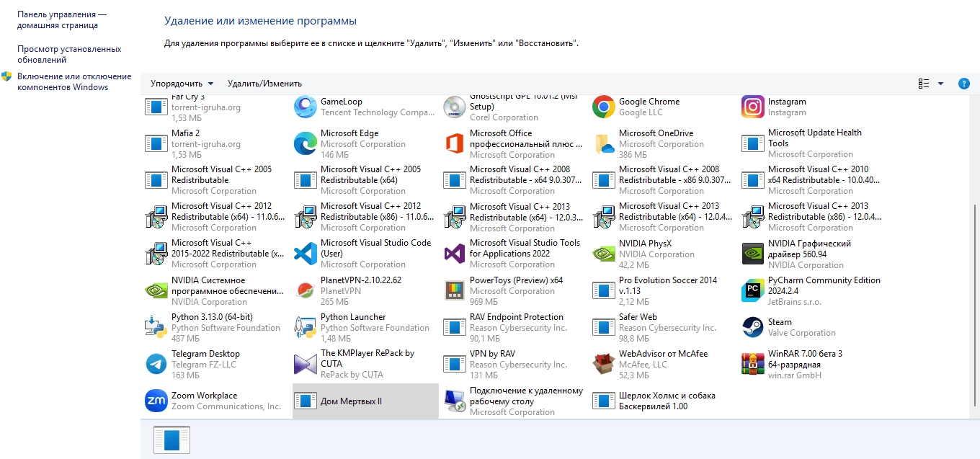The height and width of the screenshot is (459, 980).
Task: Open help with the question mark icon
Action: tap(964, 84)
